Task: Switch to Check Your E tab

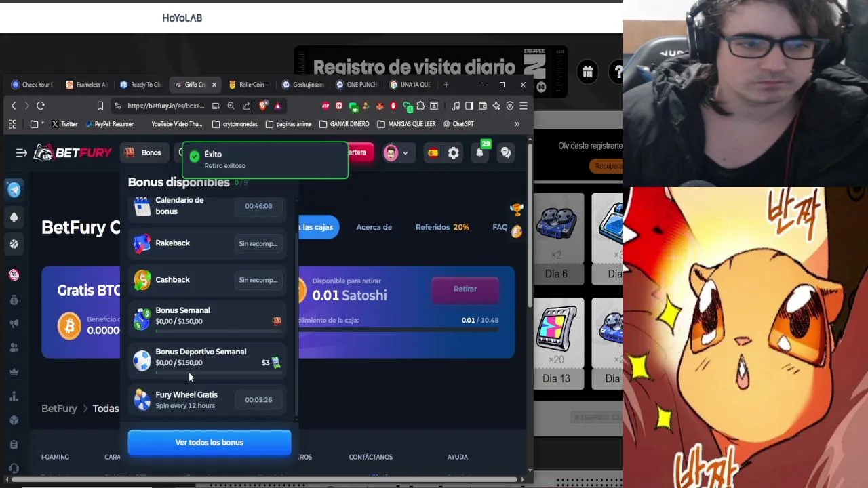Action: 33,85
